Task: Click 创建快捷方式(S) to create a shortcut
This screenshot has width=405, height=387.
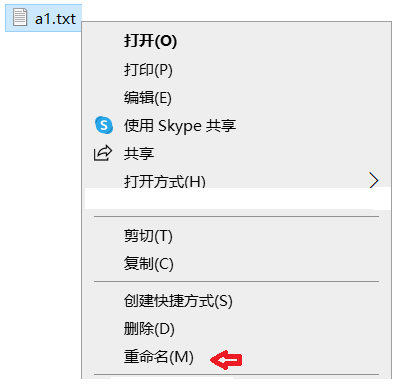Action: click(x=178, y=301)
